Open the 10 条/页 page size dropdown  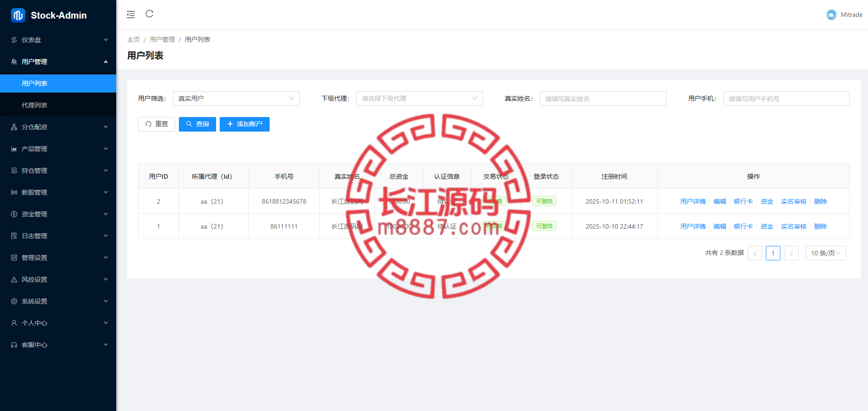[826, 253]
